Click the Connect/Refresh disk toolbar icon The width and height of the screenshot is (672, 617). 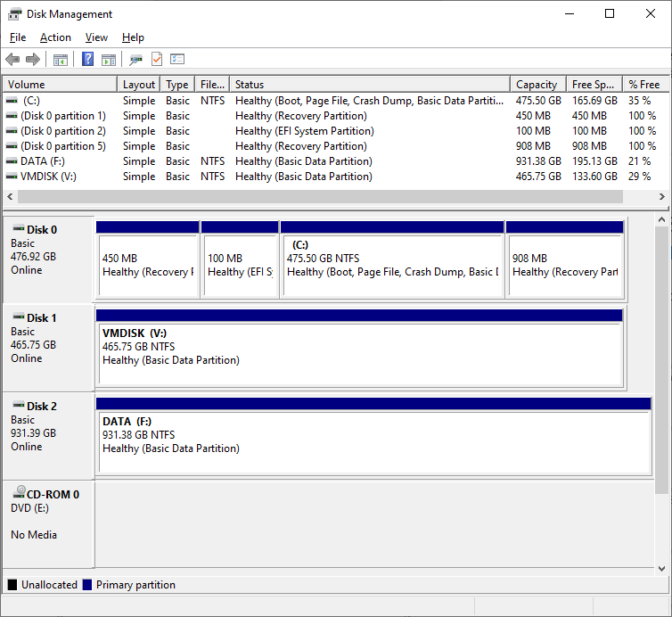point(135,60)
